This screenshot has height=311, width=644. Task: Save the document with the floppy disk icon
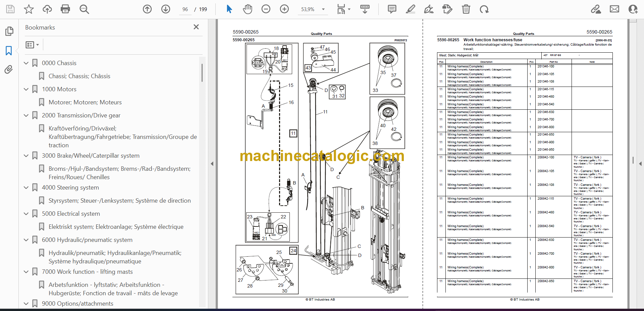coord(10,9)
